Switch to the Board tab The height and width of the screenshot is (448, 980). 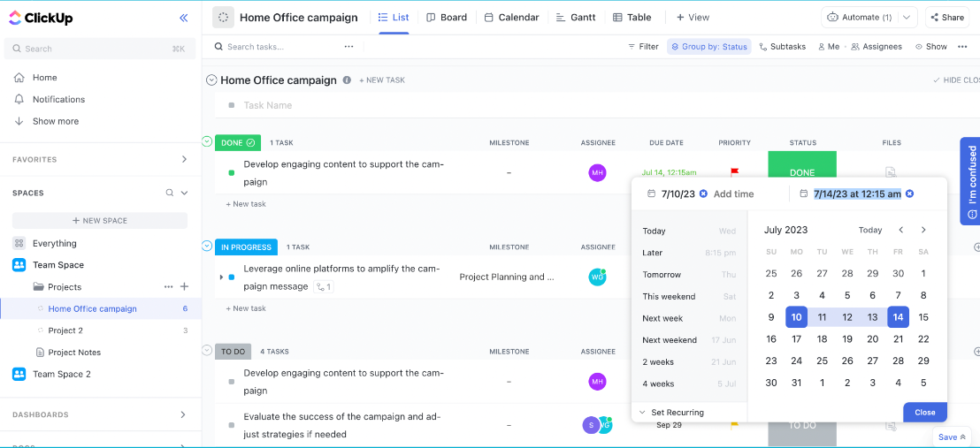coord(447,18)
